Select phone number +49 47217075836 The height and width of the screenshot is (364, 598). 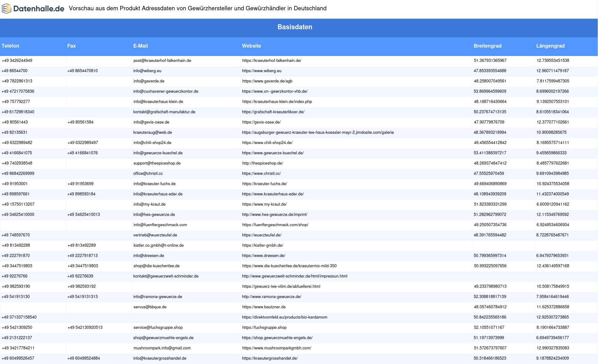pos(18,91)
